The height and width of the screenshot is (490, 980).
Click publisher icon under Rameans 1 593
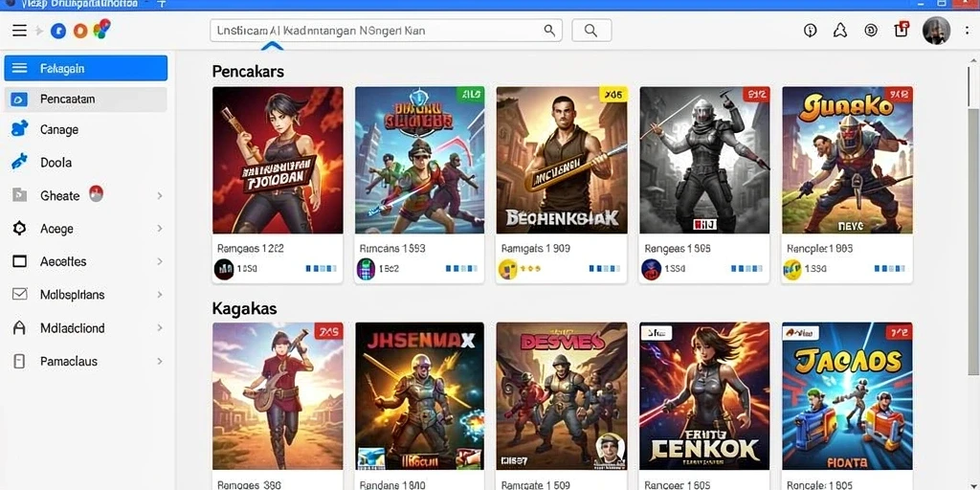(366, 269)
